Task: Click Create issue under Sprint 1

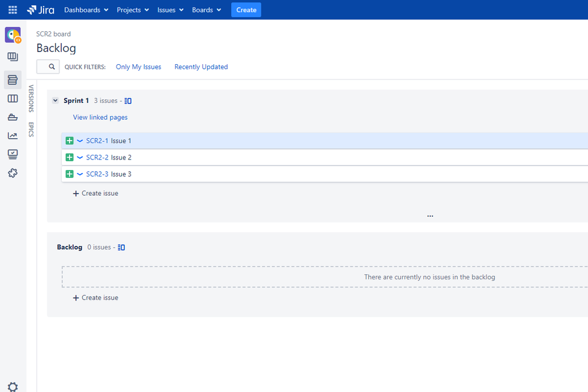Action: (x=95, y=193)
